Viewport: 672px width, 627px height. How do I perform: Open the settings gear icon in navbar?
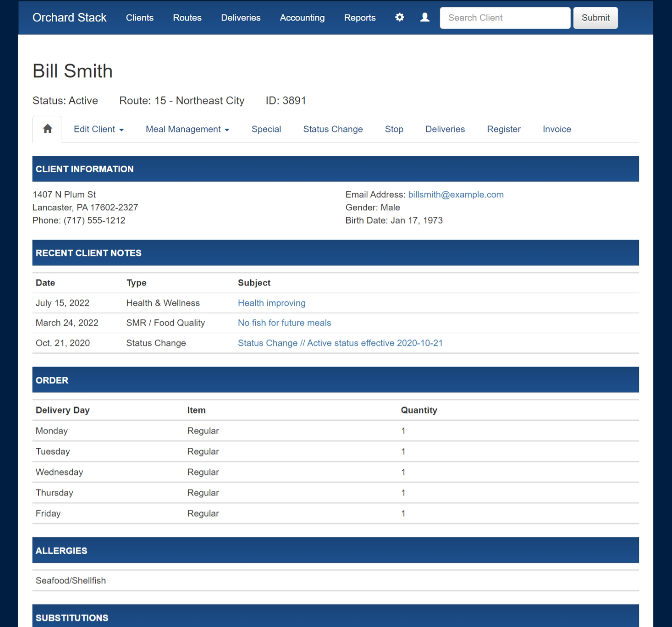(x=399, y=17)
